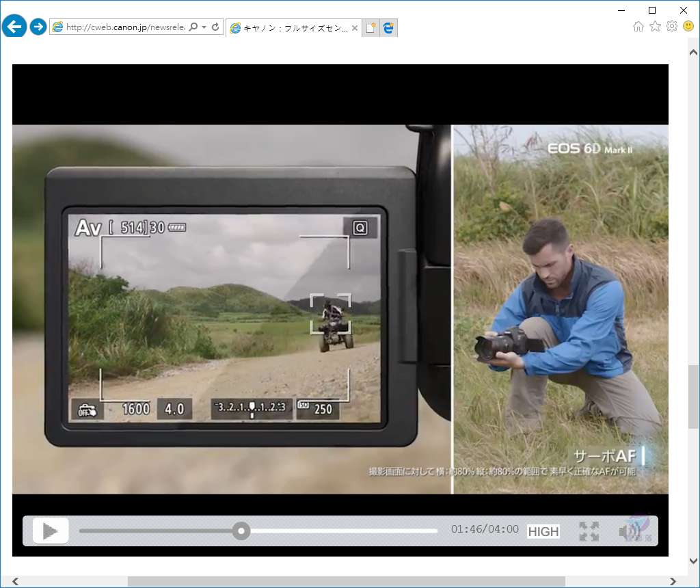Go forward with the browser forward arrow
700x588 pixels.
coord(38,27)
